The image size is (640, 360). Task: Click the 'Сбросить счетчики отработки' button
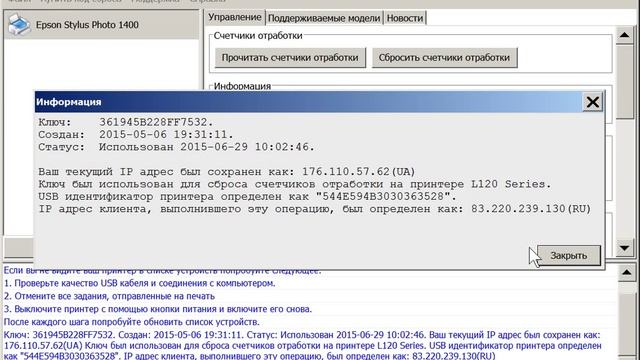pos(444,58)
